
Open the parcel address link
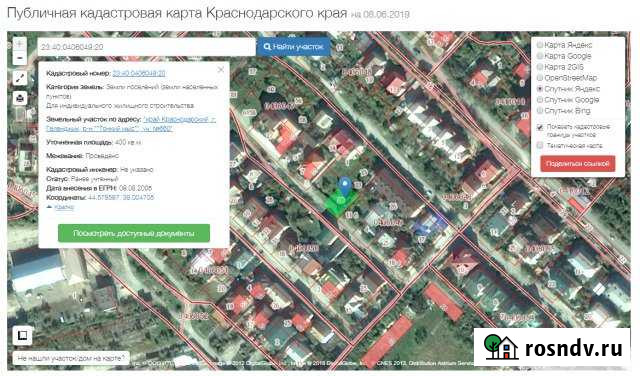point(131,124)
